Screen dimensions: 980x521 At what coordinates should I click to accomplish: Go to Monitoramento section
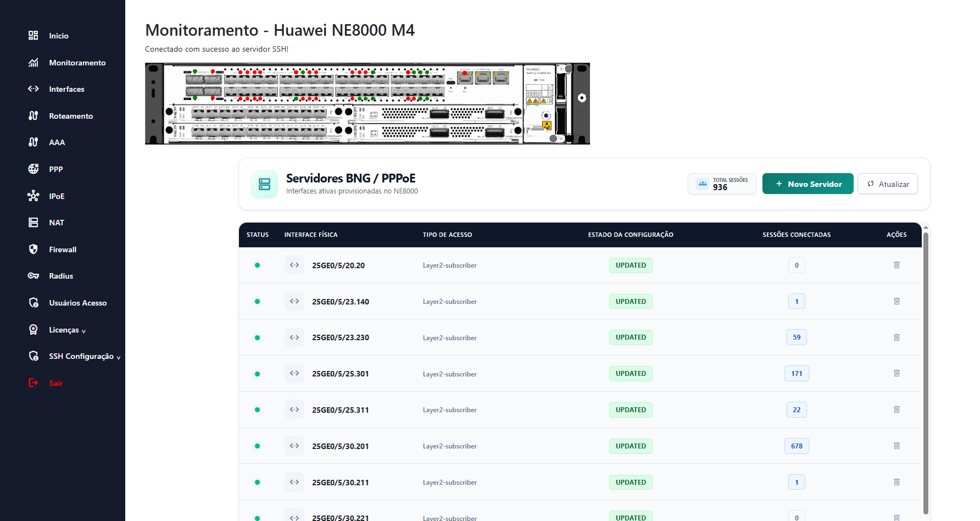click(x=77, y=63)
